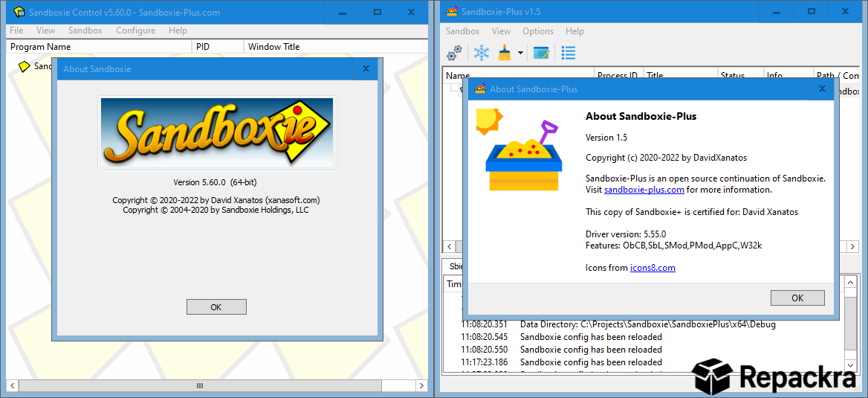Open View menu in Sandboxie Control

point(46,31)
